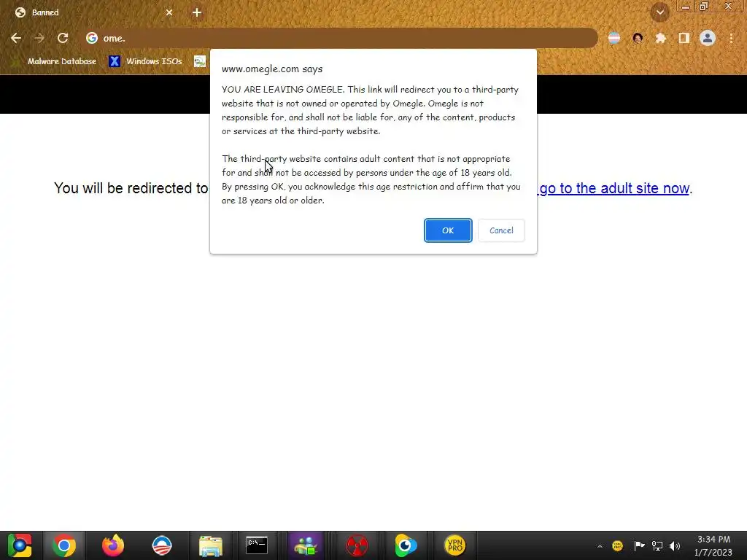
Task: Open VPN PRO from the taskbar
Action: (x=454, y=545)
